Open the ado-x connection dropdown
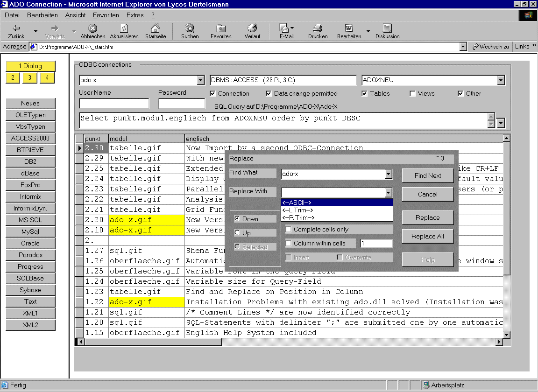Viewport: 538px width, 392px height. tap(201, 80)
